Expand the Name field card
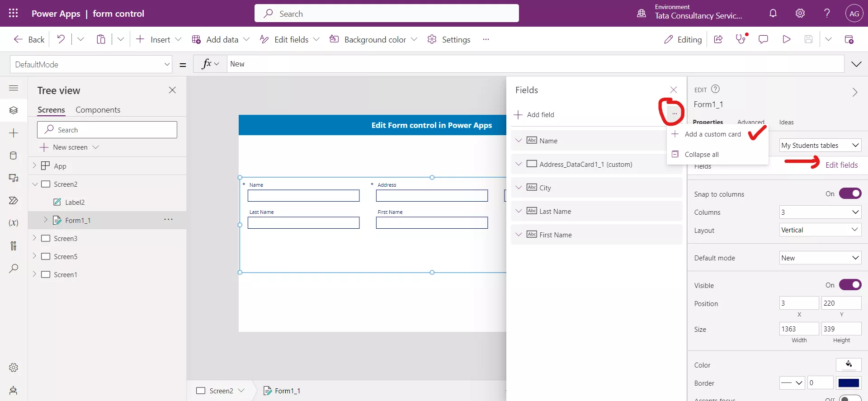The image size is (868, 401). pyautogui.click(x=519, y=140)
